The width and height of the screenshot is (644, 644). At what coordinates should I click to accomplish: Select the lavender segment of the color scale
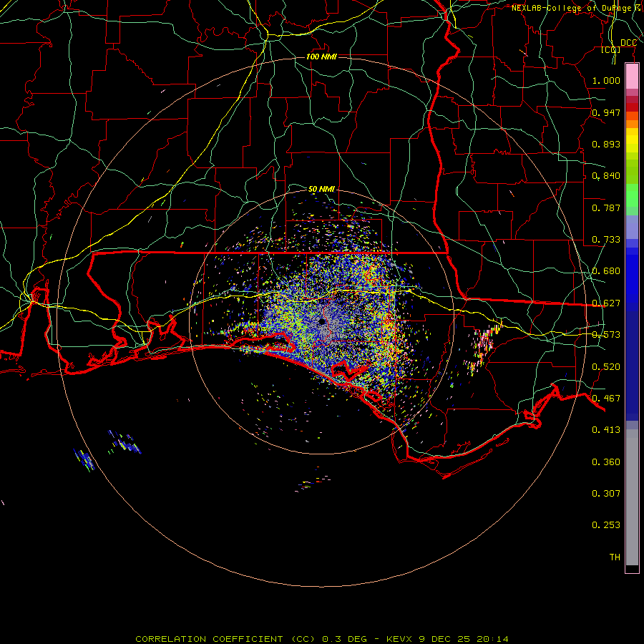pos(632,227)
